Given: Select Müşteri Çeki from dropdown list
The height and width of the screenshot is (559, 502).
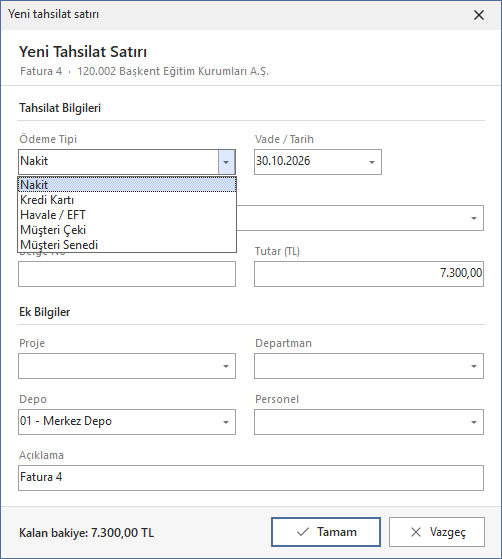Looking at the screenshot, I should 127,230.
